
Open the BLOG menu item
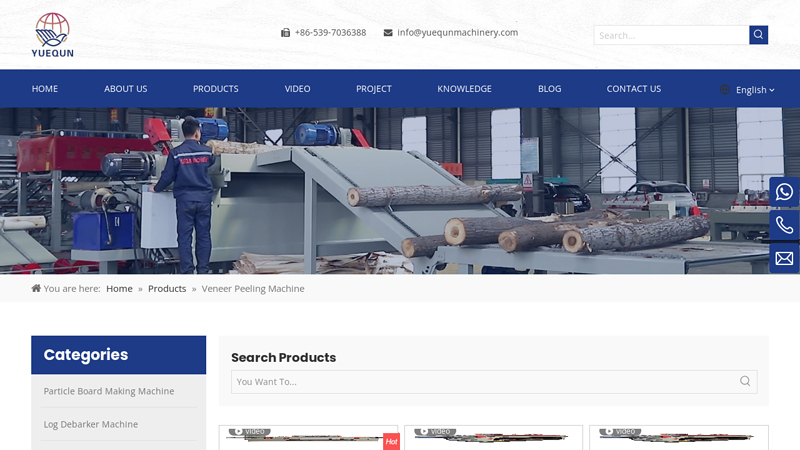pos(549,89)
